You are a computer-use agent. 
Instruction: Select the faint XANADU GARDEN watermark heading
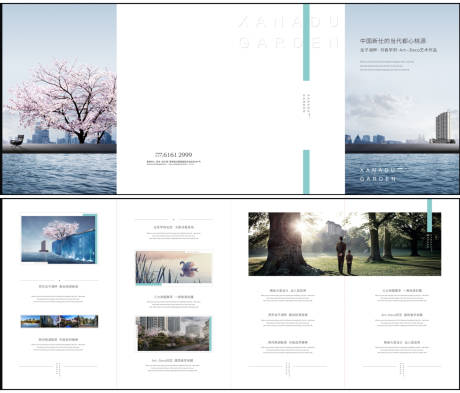(289, 32)
